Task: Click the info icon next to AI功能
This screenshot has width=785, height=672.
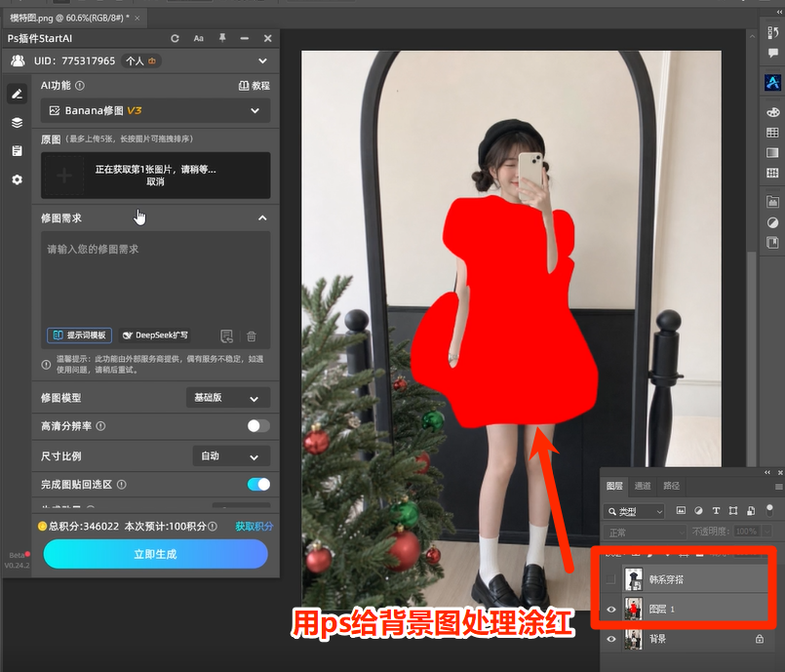Action: click(x=80, y=86)
